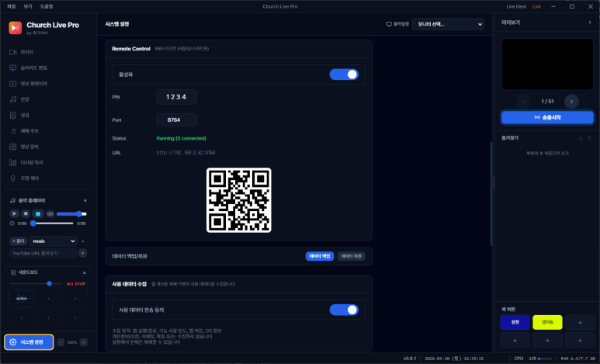Mute the music player speaker icon
This screenshot has height=364, width=600.
coord(50,213)
